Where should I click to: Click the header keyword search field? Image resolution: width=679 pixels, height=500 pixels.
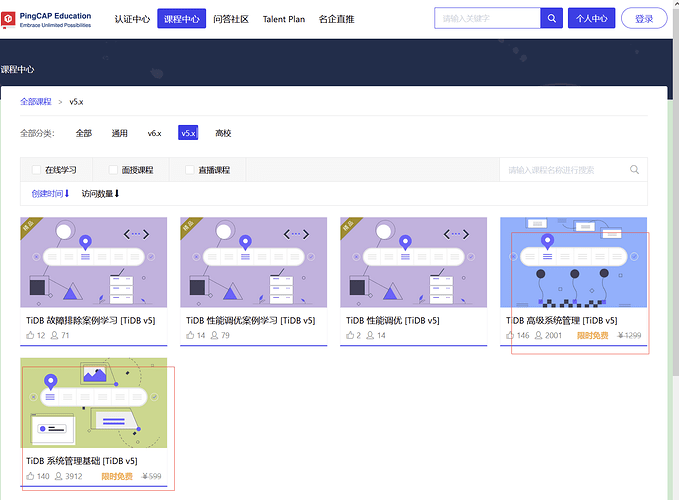pos(487,18)
